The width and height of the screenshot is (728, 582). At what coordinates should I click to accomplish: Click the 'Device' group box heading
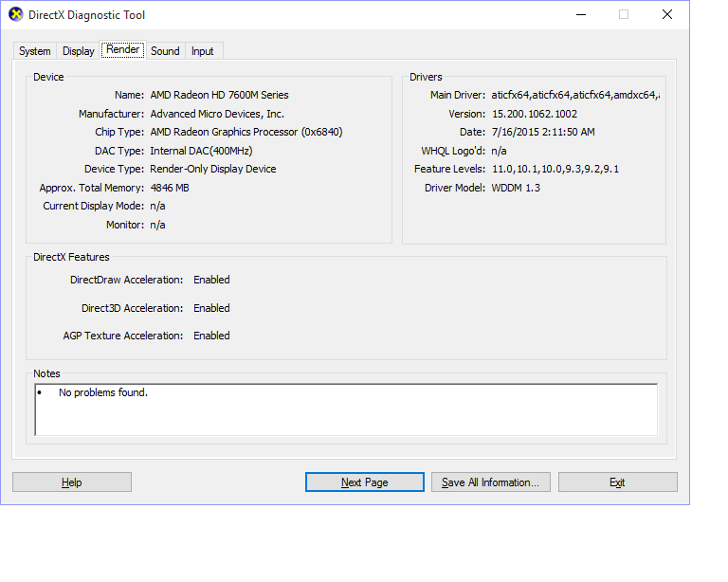(x=48, y=77)
